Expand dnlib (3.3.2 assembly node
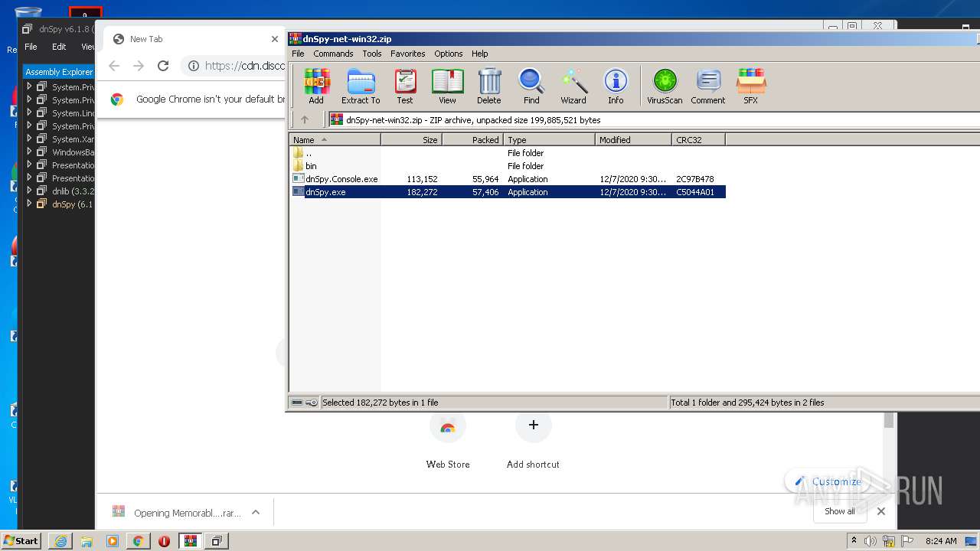Image resolution: width=980 pixels, height=551 pixels. coord(29,191)
